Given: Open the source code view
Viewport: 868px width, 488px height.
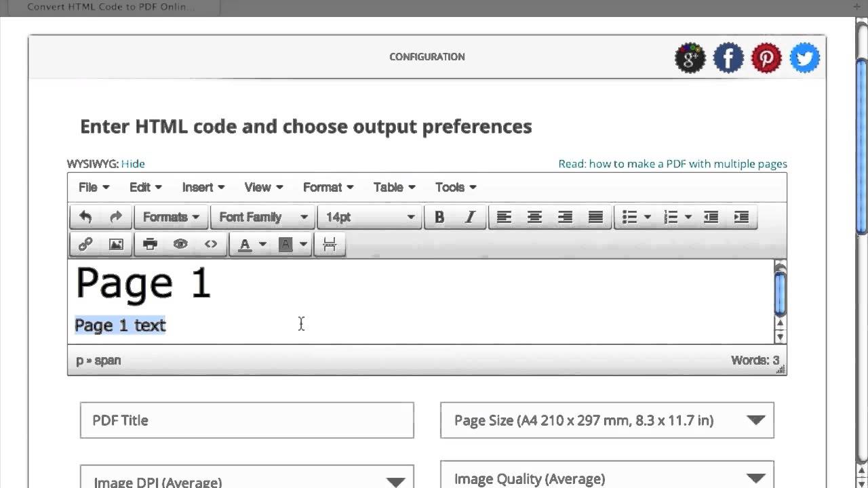Looking at the screenshot, I should click(x=211, y=244).
